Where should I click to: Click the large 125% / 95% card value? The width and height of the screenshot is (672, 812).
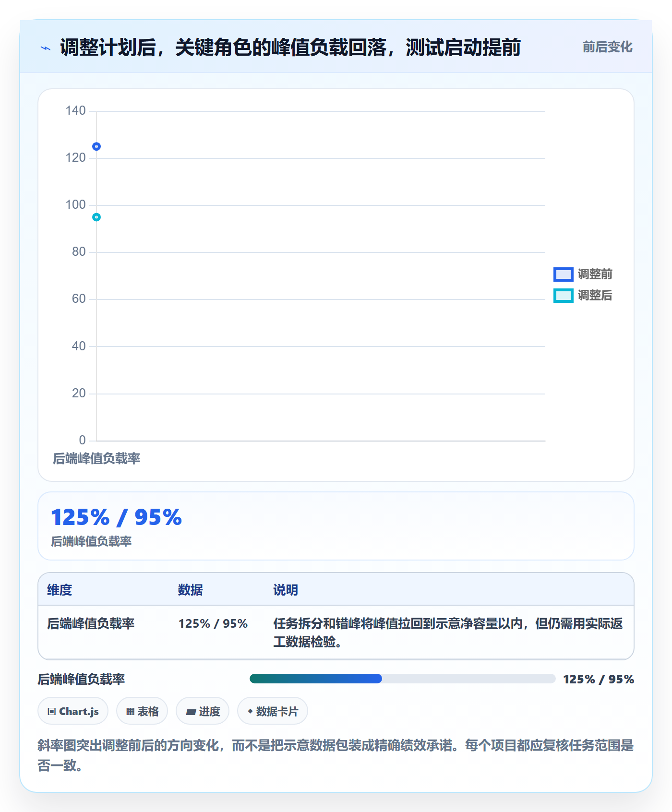coord(117,517)
